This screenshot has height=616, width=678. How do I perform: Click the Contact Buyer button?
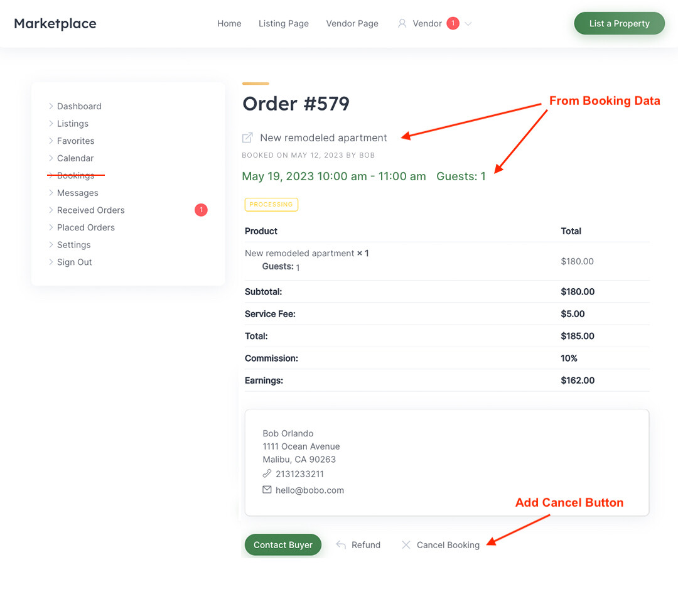tap(282, 544)
